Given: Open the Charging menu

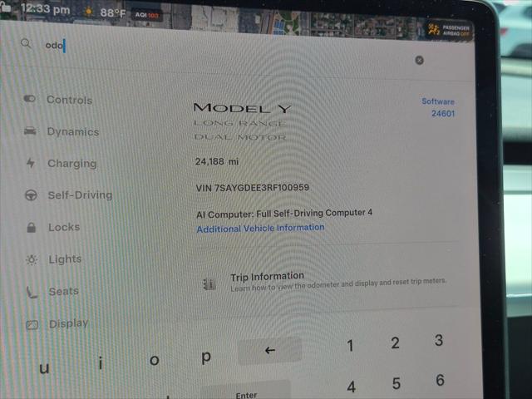Looking at the screenshot, I should 72,164.
